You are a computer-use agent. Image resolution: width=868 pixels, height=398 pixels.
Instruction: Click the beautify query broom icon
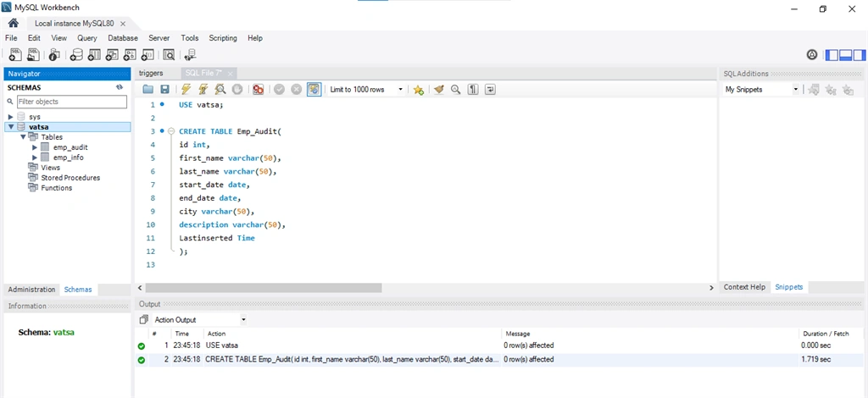click(x=439, y=90)
